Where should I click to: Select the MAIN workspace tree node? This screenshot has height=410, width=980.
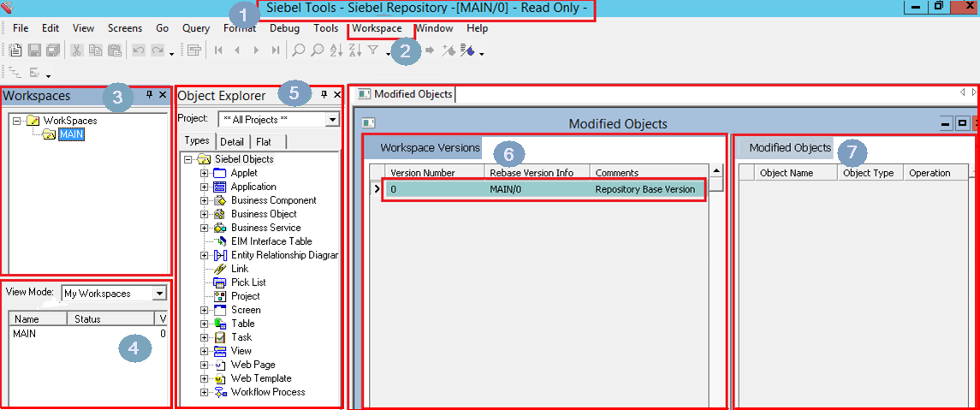click(x=71, y=134)
